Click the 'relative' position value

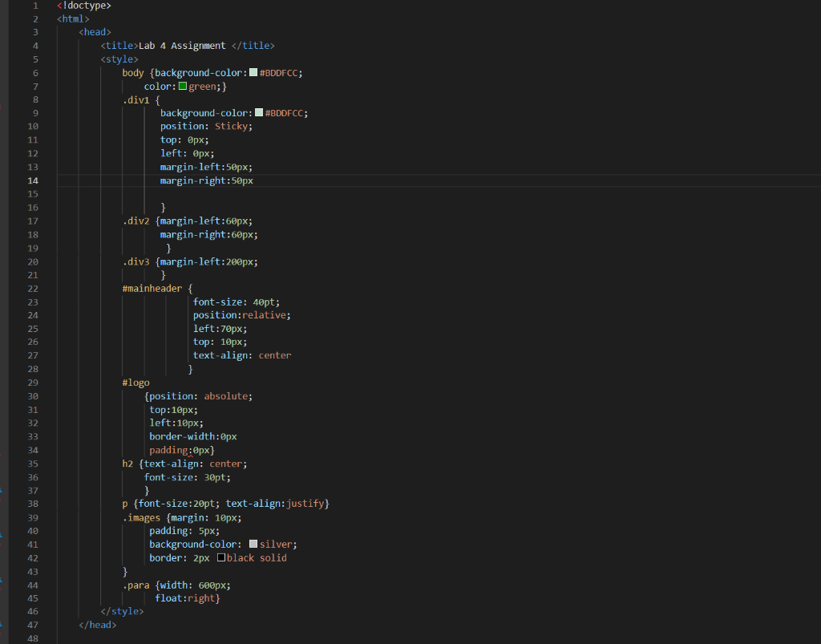[x=264, y=315]
